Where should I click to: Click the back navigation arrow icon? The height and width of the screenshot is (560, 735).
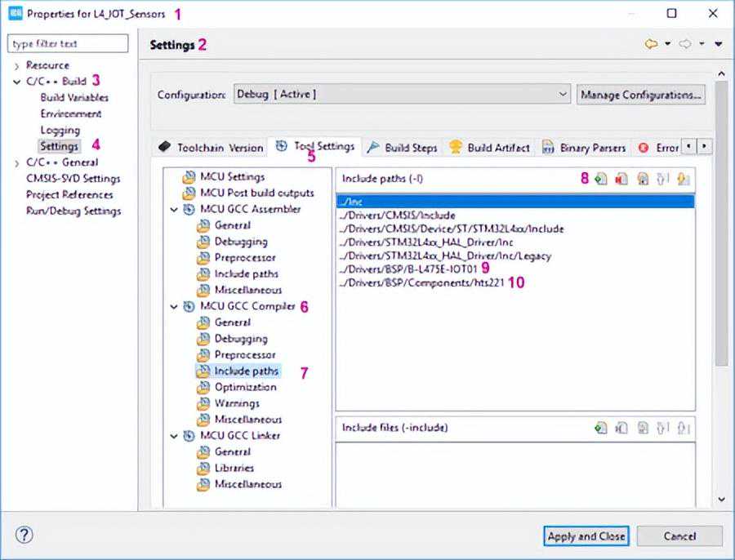tap(651, 45)
